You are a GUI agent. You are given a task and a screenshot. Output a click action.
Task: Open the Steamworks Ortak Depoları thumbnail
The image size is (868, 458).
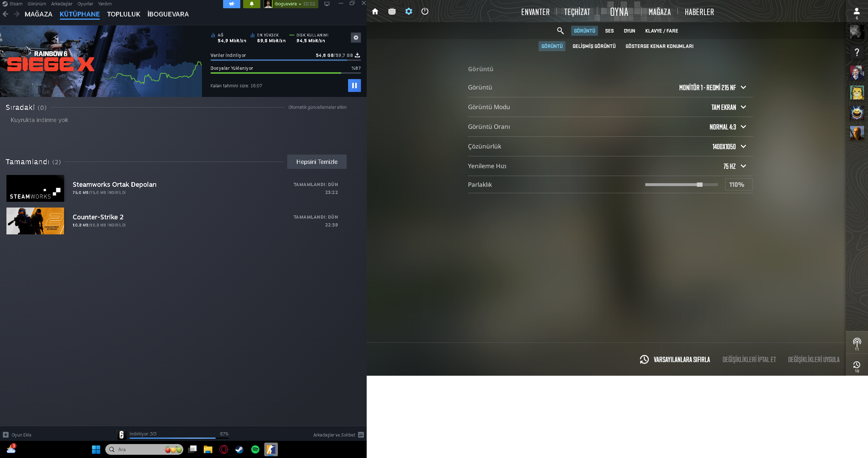coord(35,189)
